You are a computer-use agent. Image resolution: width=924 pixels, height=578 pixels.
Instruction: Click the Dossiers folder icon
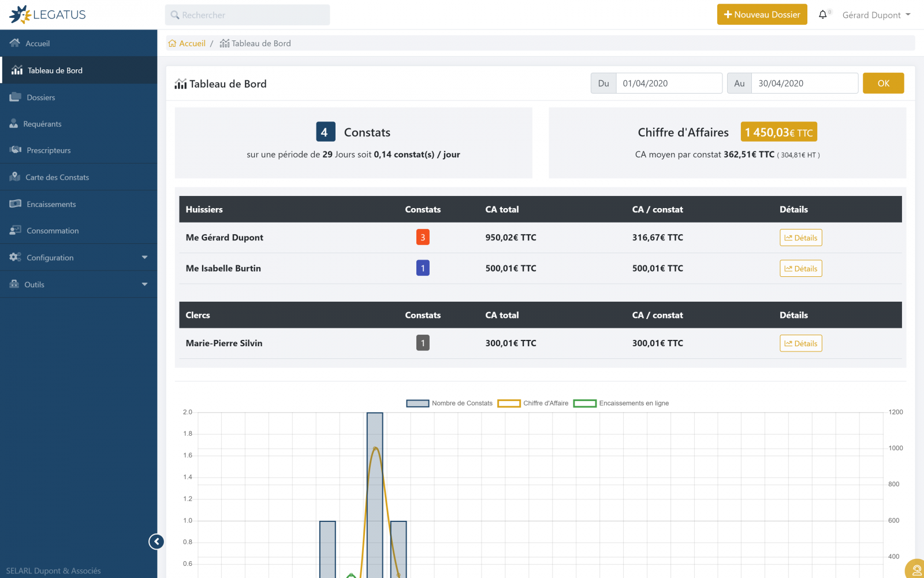click(x=16, y=97)
